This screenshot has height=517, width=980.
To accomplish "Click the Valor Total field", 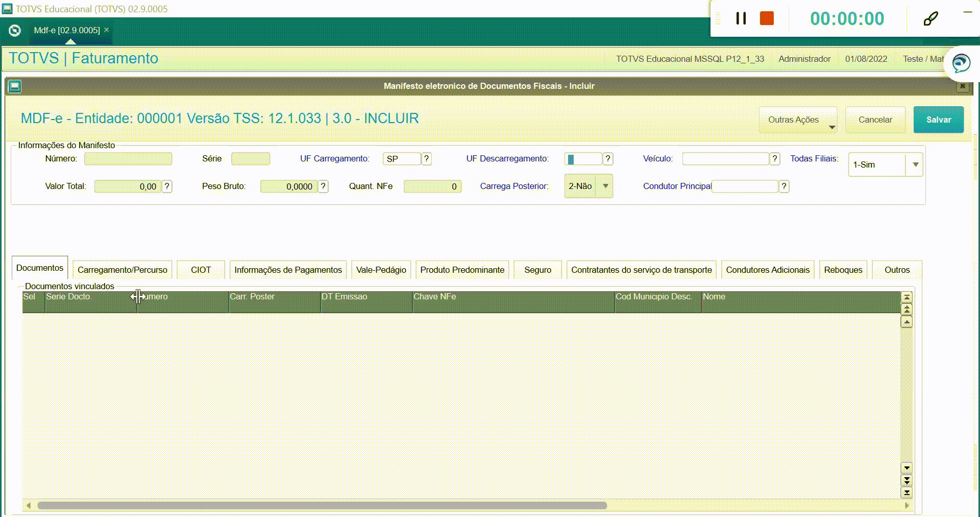I will (128, 186).
